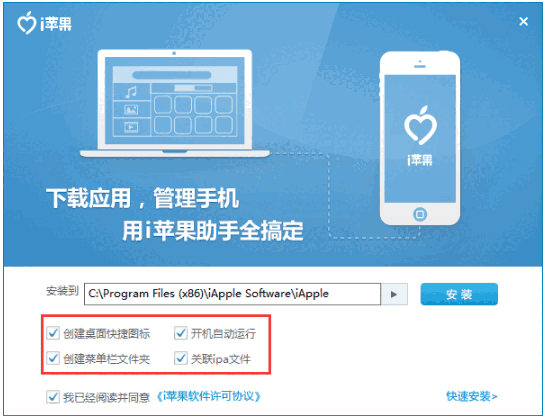Toggle 关联ipa文件 checkbox
The height and width of the screenshot is (419, 546).
[x=181, y=358]
